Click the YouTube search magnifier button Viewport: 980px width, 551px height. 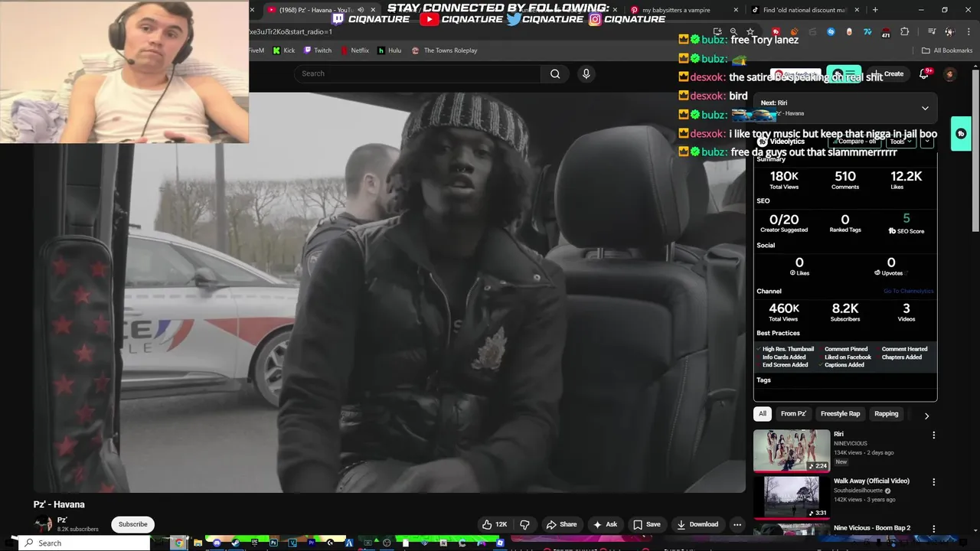pyautogui.click(x=555, y=73)
